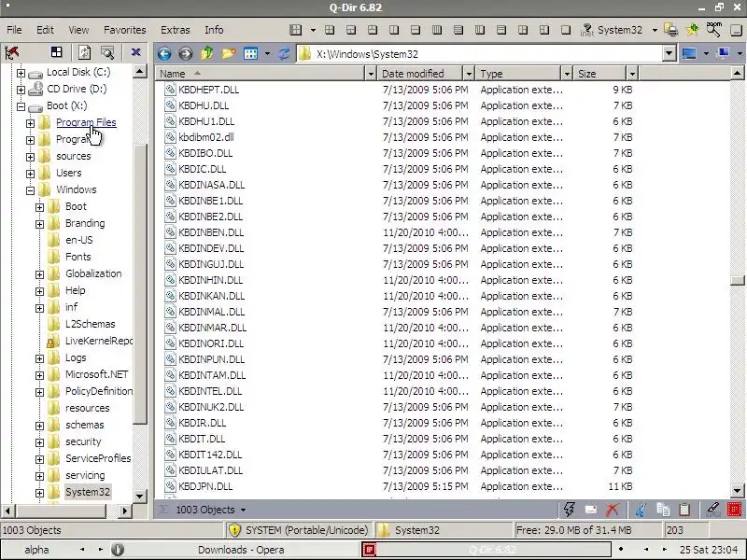Click the tree panel scroll up arrow
The height and width of the screenshot is (560, 747).
click(139, 72)
